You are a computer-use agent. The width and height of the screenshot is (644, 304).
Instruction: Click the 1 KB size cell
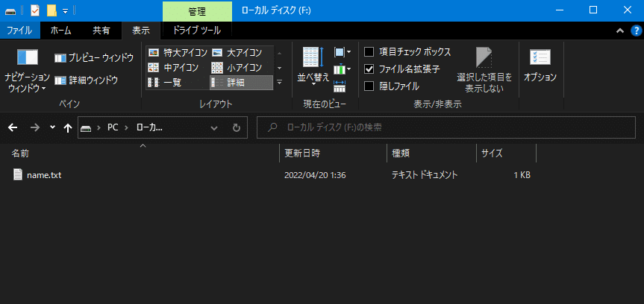coord(522,175)
